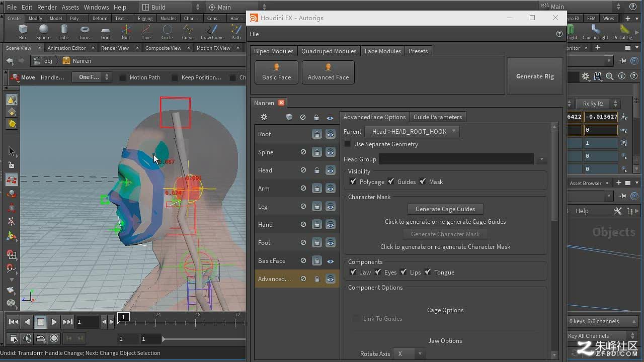
Task: Click Generate Rig button
Action: click(x=535, y=76)
